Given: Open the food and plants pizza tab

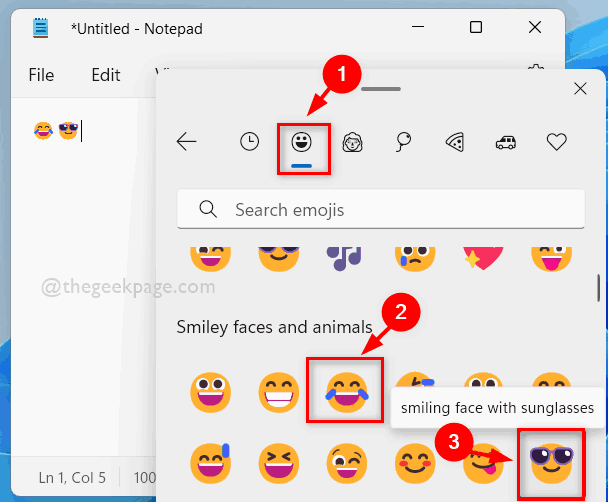Looking at the screenshot, I should [455, 142].
